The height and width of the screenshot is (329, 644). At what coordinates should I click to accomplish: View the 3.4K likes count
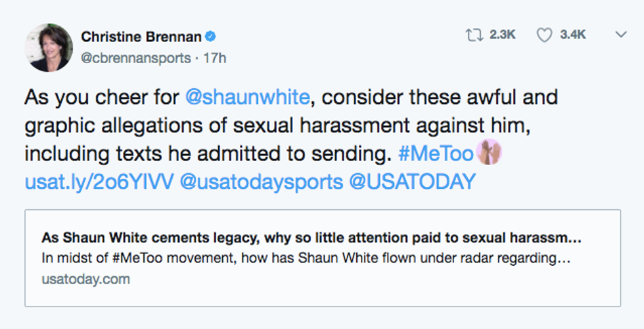pos(573,35)
